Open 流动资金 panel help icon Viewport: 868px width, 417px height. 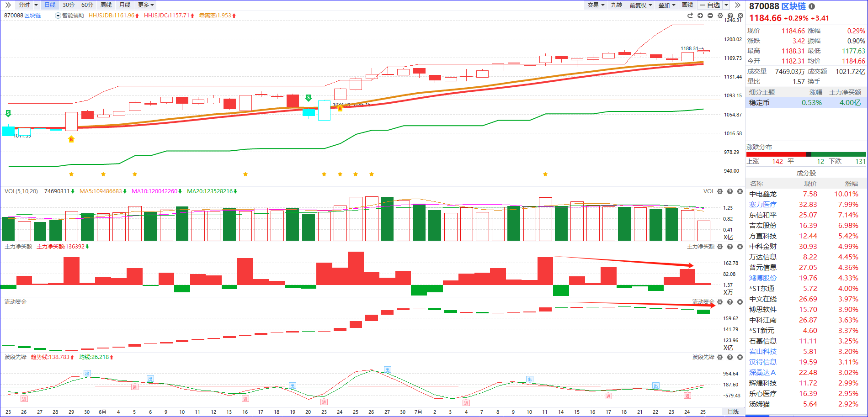click(730, 302)
